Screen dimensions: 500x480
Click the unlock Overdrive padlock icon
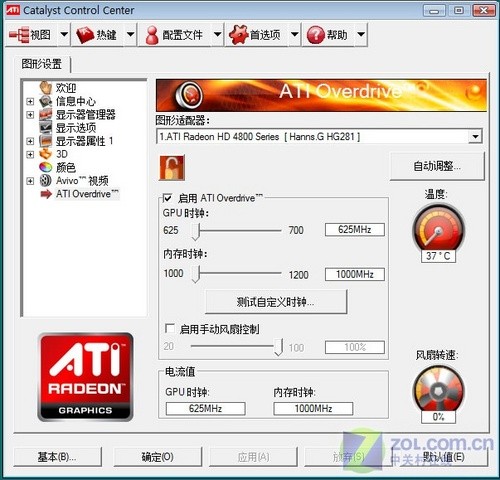tap(172, 168)
